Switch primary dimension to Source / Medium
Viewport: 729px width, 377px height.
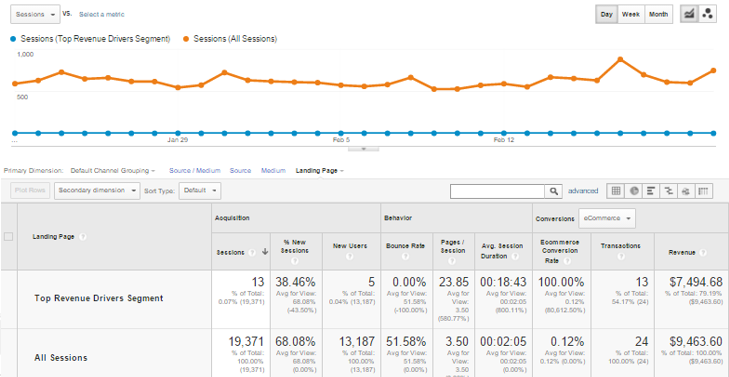click(x=195, y=171)
